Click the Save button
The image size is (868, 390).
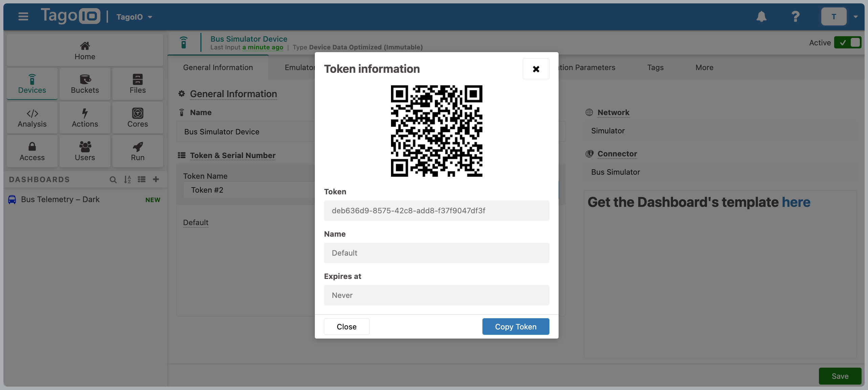(840, 376)
